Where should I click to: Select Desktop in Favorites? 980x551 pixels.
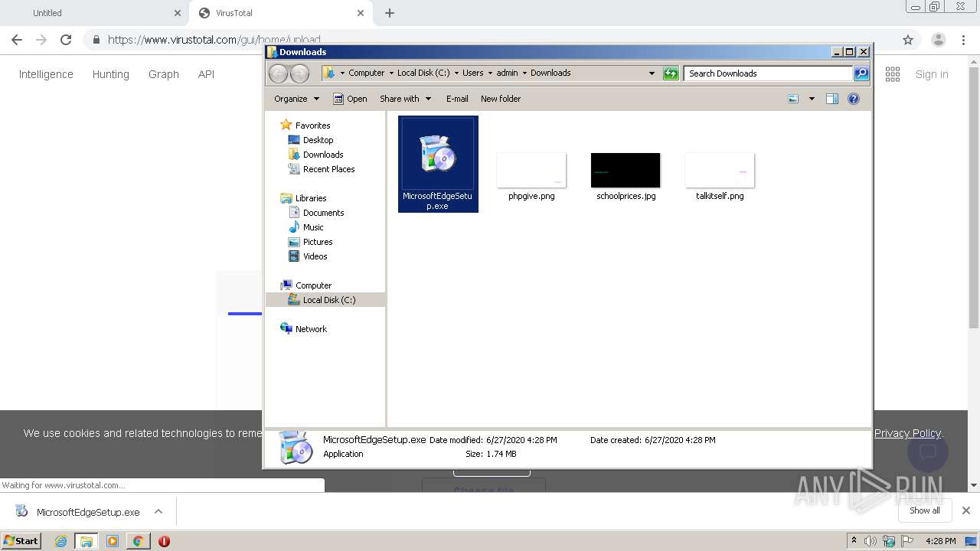tap(318, 140)
